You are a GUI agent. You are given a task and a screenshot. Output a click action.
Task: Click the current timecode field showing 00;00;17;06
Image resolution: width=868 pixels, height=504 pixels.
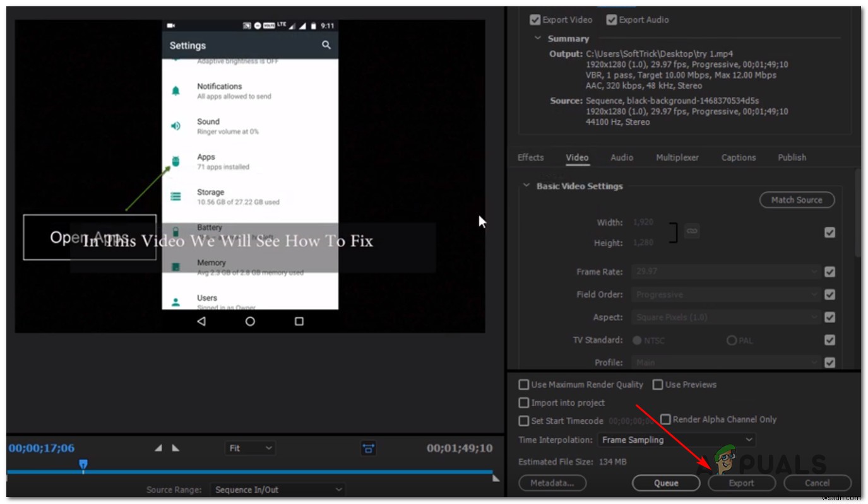pos(41,448)
